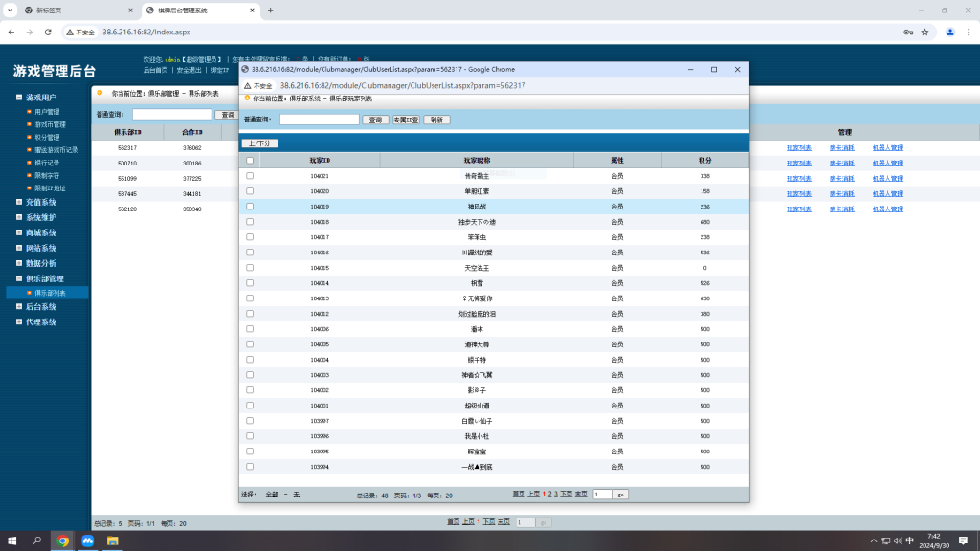The width and height of the screenshot is (980, 551).
Task: Click the bookmark star in the address bar
Action: [924, 32]
